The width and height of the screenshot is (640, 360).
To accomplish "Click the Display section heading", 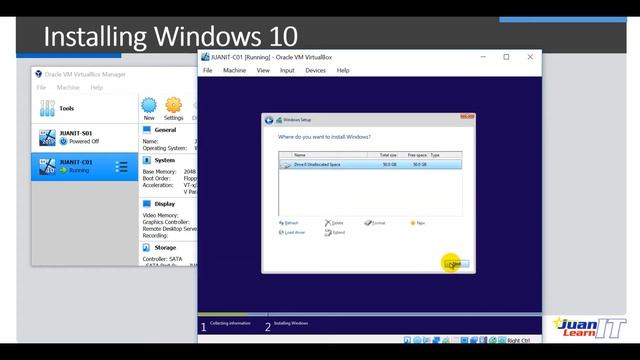I will pyautogui.click(x=165, y=204).
